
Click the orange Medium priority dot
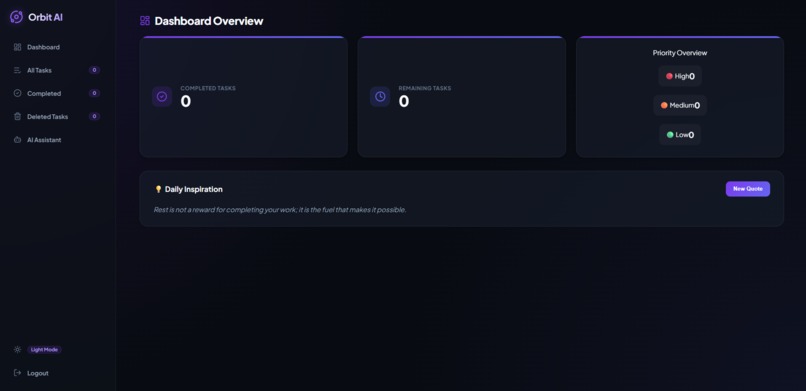tap(664, 105)
